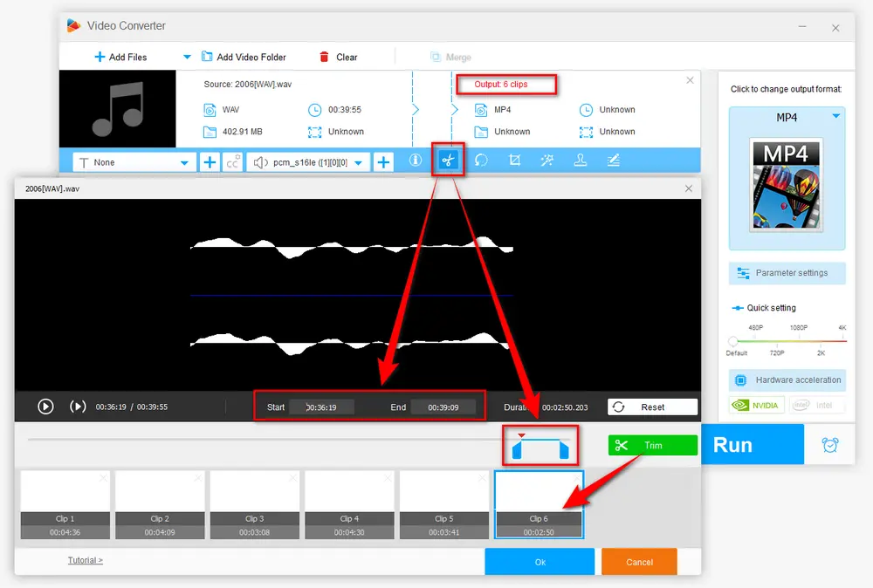Image resolution: width=873 pixels, height=588 pixels.
Task: Expand the Add Files dropdown arrow
Action: click(186, 57)
